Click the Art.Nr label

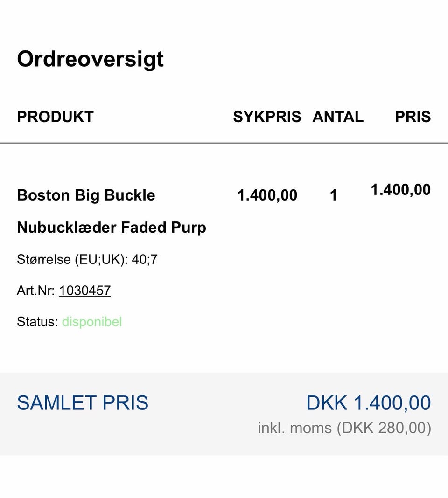click(36, 290)
